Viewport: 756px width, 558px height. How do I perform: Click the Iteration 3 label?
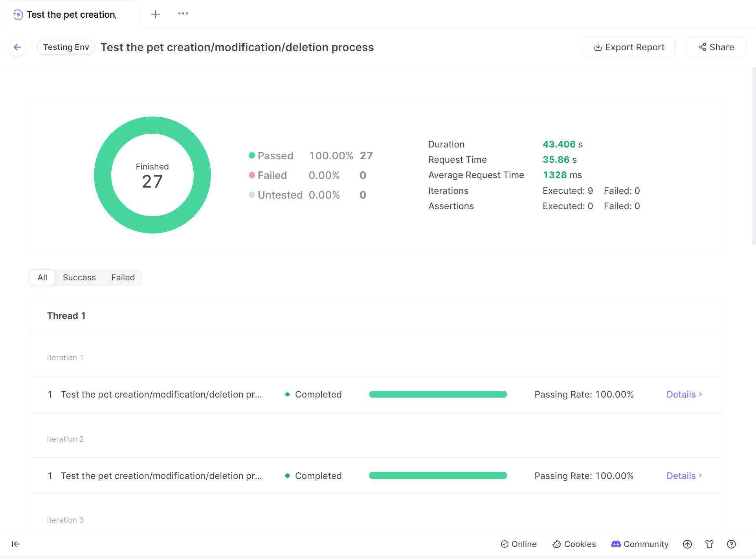[65, 520]
